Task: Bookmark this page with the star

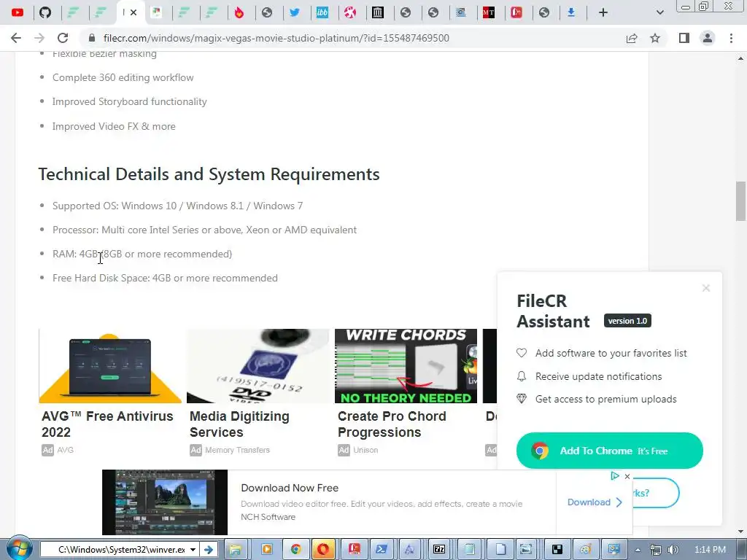Action: (655, 38)
